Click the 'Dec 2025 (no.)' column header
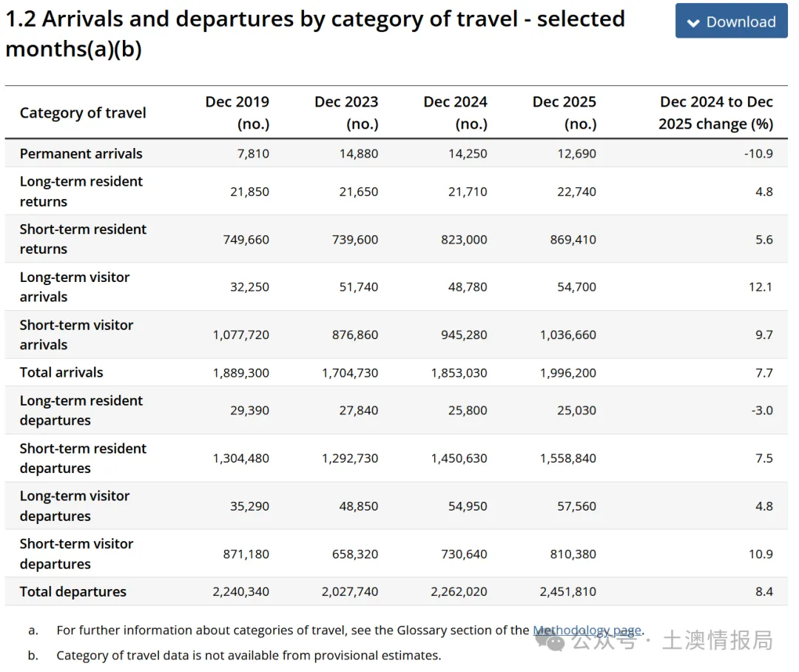 pos(564,112)
